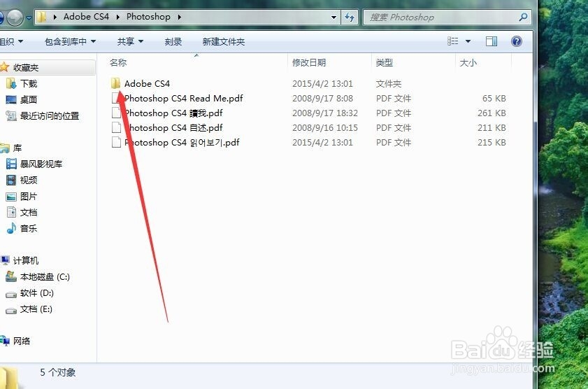Click the 2008/9/17 18:32 date cell
The width and height of the screenshot is (588, 389).
325,113
